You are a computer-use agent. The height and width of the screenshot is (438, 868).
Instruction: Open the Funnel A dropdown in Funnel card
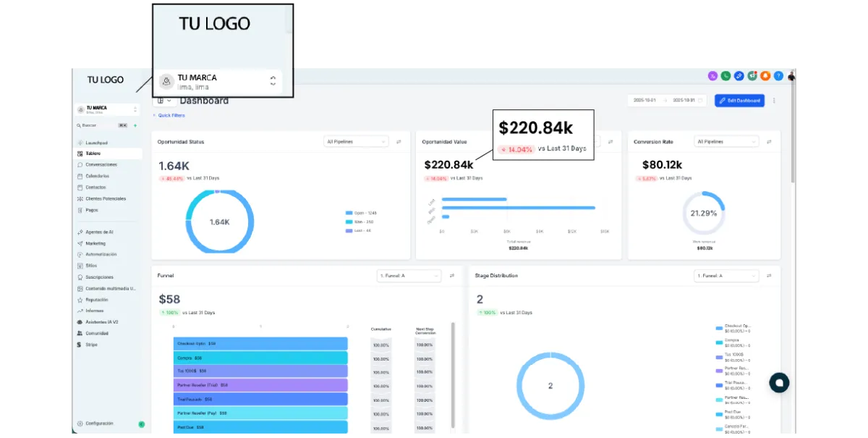click(x=409, y=276)
